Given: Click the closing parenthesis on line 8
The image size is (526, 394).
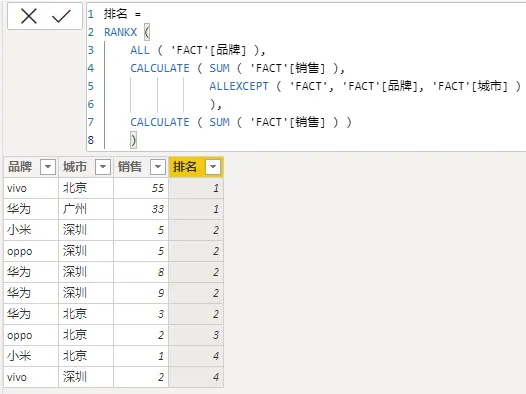Looking at the screenshot, I should pyautogui.click(x=134, y=140).
